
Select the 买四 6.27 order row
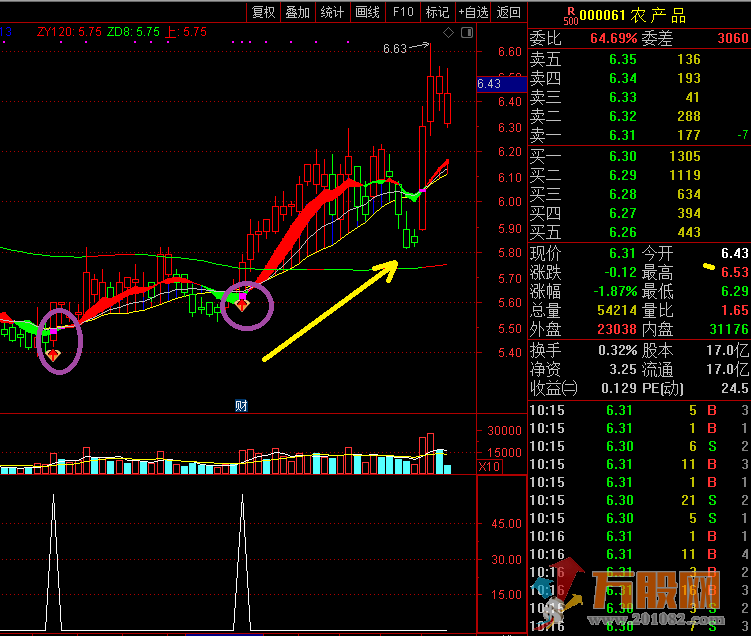pyautogui.click(x=639, y=213)
